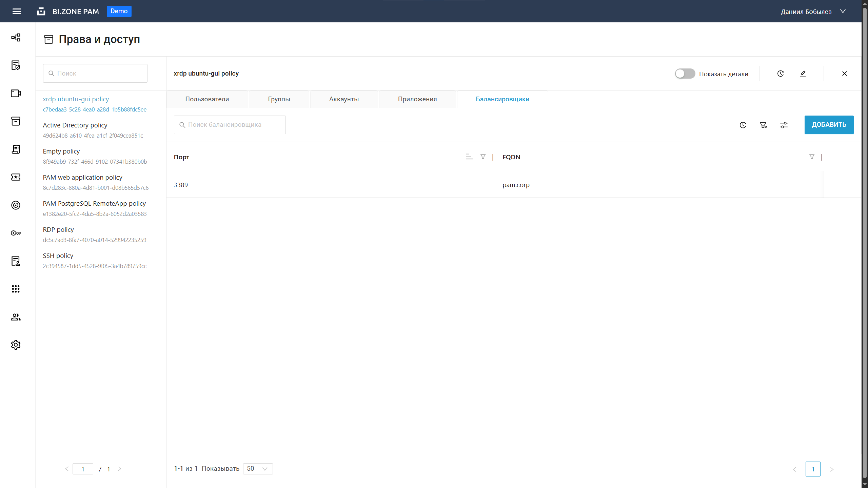Click the Порт column filter icon
This screenshot has height=488, width=868.
coord(483,157)
